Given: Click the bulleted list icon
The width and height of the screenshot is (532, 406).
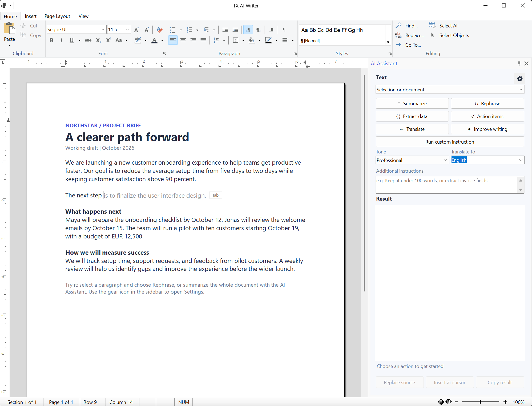Looking at the screenshot, I should [173, 30].
